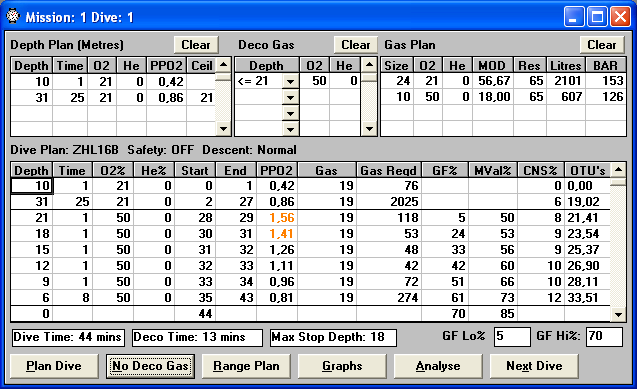Clear the Gas Plan table

[x=602, y=45]
